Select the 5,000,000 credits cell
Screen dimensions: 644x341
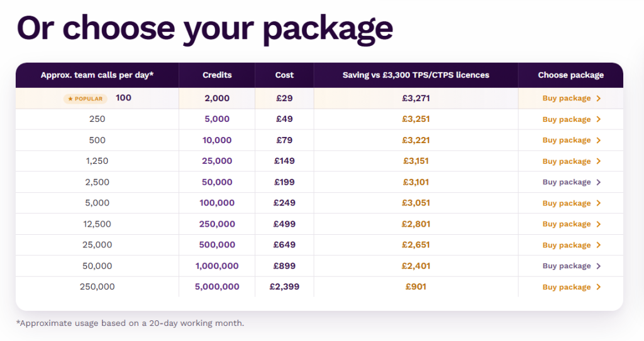tap(217, 287)
